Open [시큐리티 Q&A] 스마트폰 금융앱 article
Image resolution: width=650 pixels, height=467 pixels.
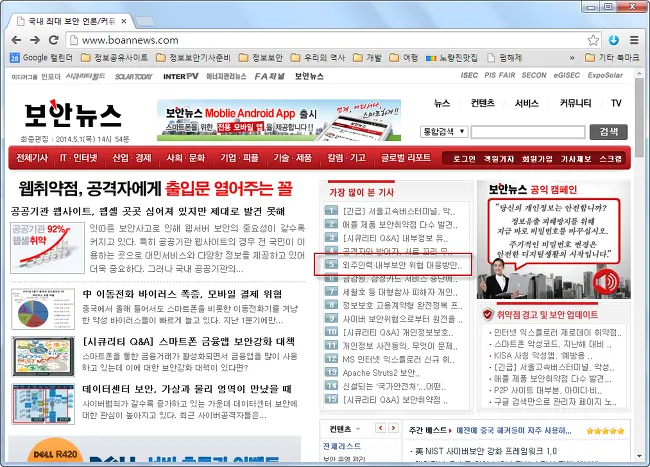click(x=189, y=341)
